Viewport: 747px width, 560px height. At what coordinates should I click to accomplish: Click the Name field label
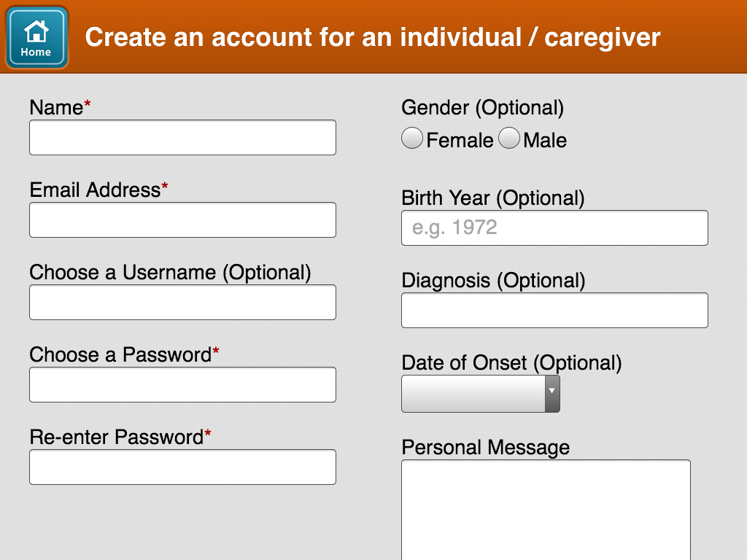57,108
